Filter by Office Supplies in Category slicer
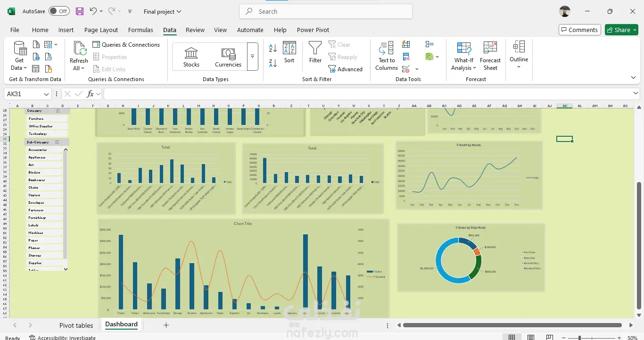644x340 pixels. tap(46, 126)
